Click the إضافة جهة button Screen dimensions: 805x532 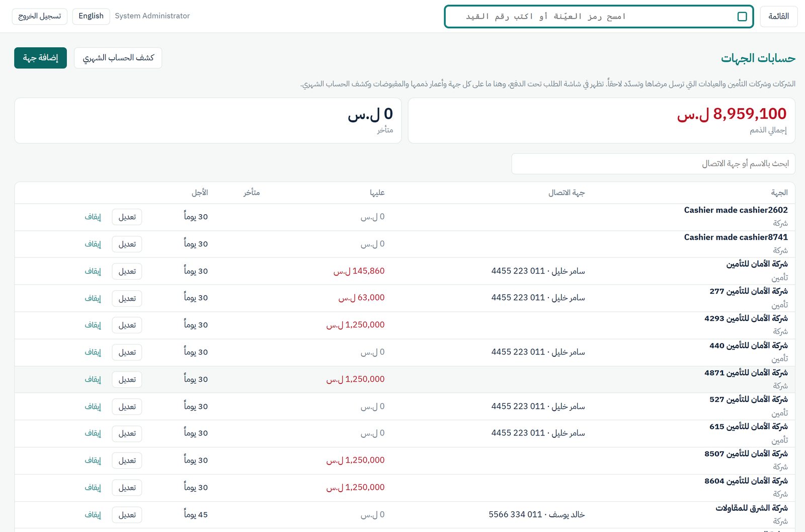[40, 58]
